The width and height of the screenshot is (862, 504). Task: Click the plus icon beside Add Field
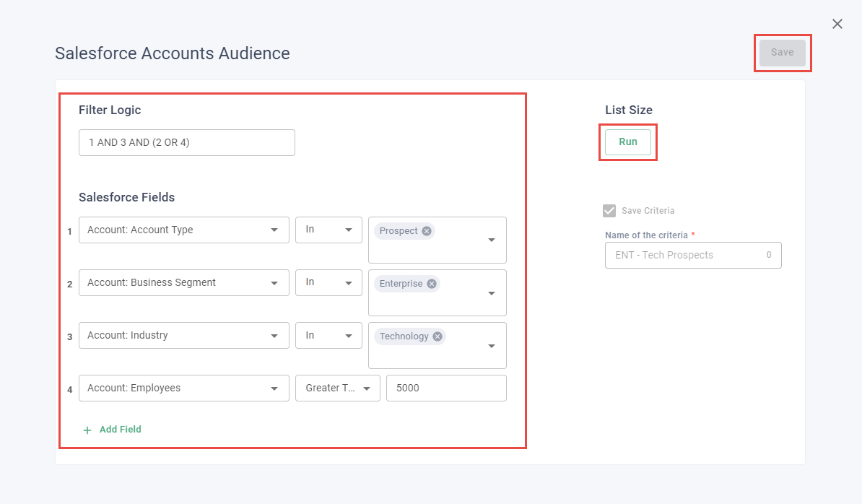click(87, 430)
